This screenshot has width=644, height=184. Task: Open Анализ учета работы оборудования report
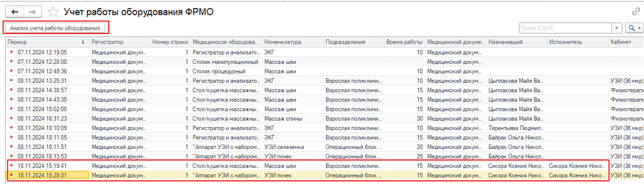point(55,28)
